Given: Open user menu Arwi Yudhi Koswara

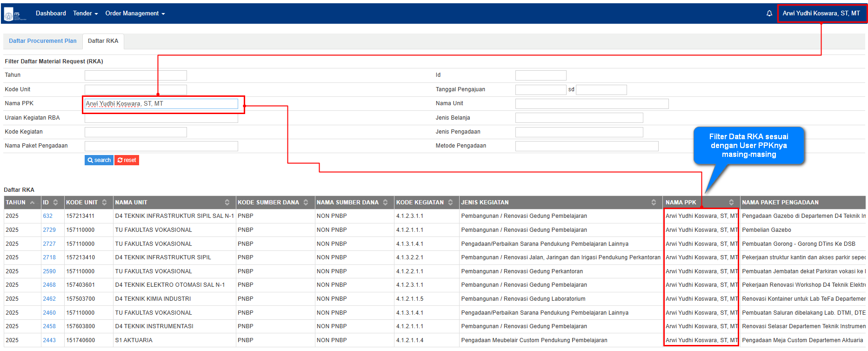Looking at the screenshot, I should pyautogui.click(x=821, y=13).
